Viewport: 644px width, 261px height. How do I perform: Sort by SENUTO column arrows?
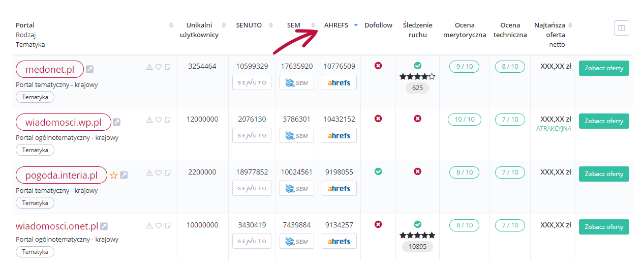point(271,25)
